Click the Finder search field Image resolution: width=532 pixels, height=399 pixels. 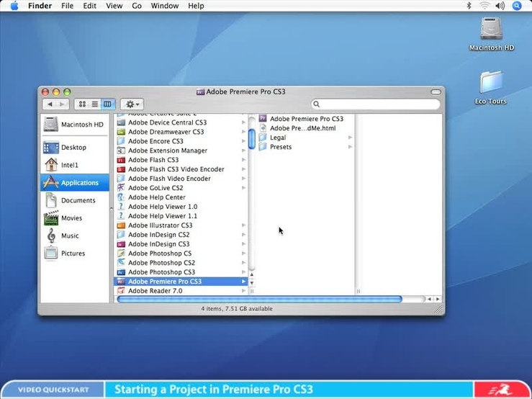pos(376,104)
